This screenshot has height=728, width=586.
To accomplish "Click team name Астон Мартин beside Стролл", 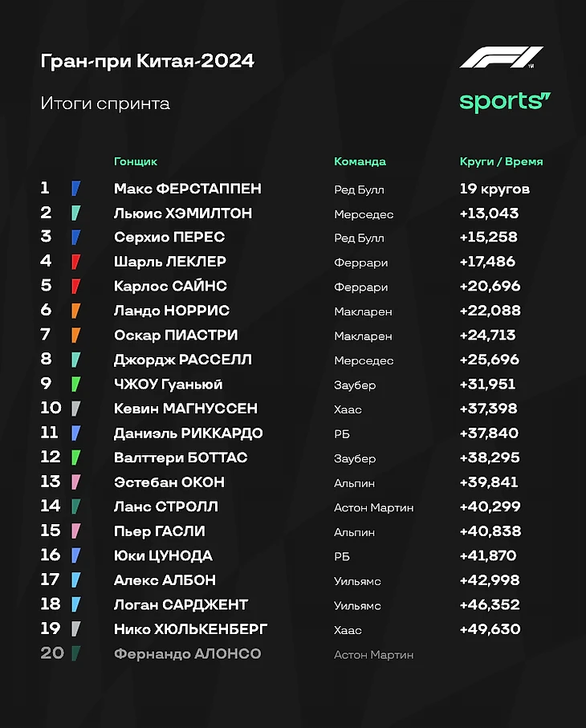I will click(x=374, y=507).
